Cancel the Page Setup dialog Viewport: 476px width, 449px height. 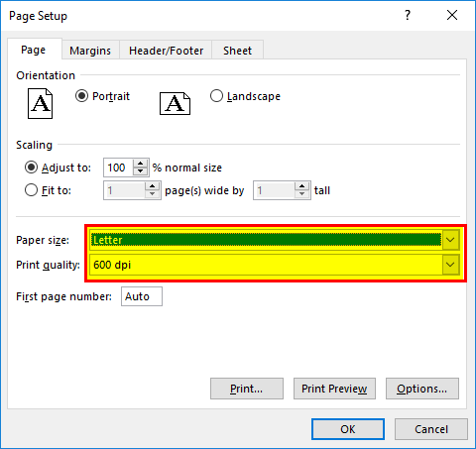click(x=431, y=429)
